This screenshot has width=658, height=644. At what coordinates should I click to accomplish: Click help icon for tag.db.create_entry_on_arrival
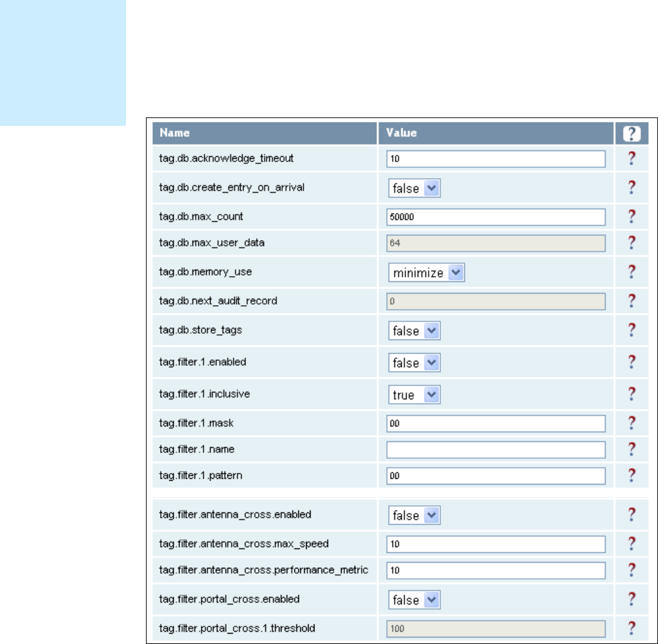coord(632,187)
